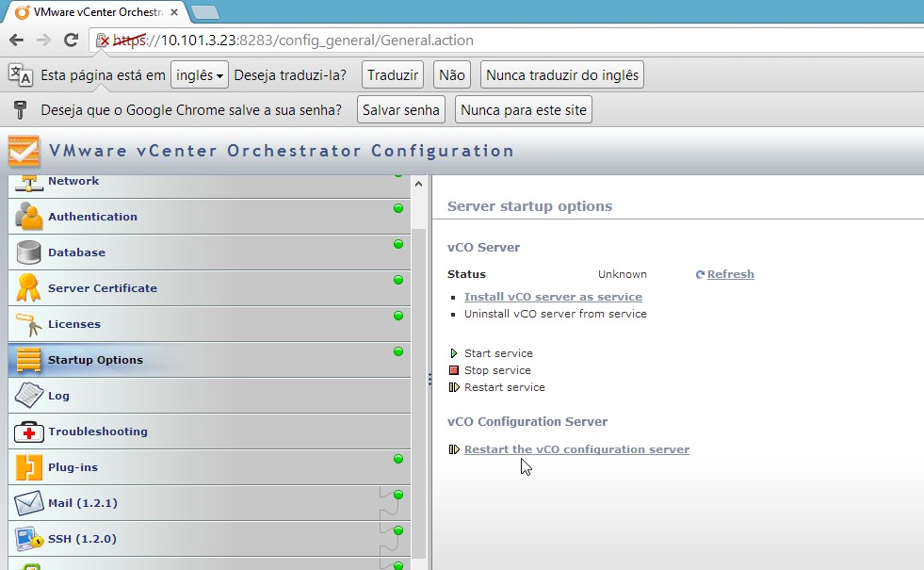Click the browser address bar URL

377,41
